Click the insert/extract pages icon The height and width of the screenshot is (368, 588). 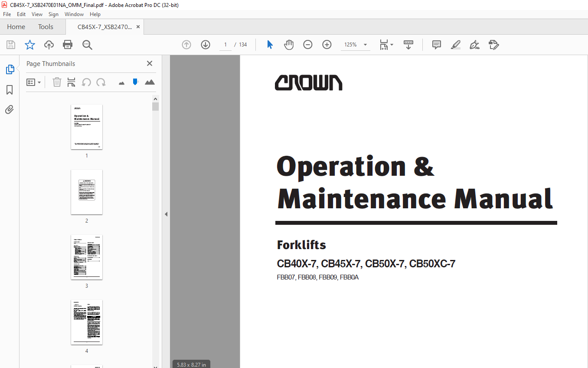72,82
